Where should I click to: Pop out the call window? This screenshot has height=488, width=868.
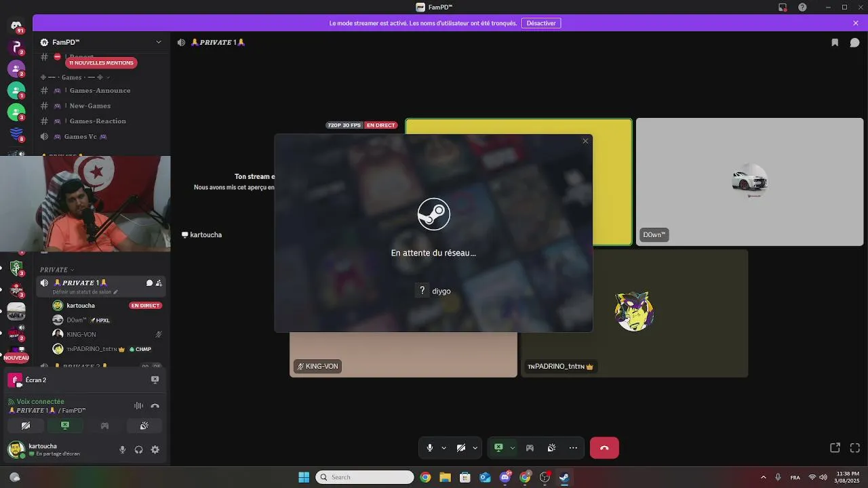coord(835,448)
